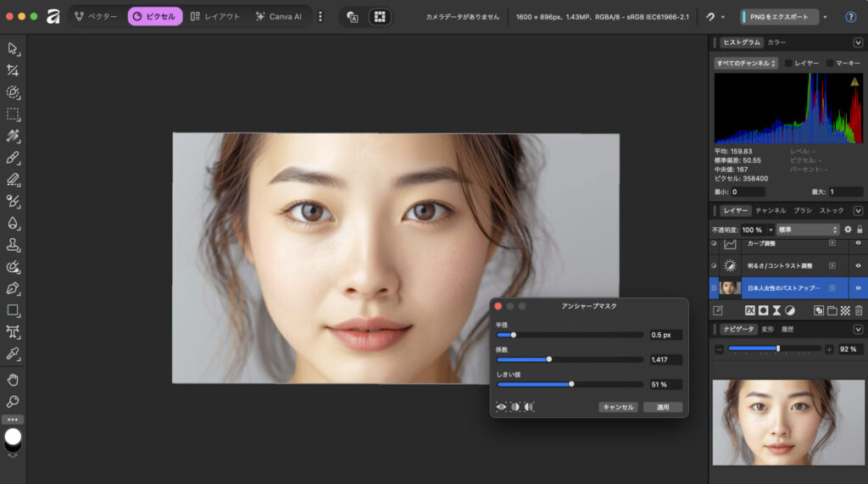Click the キャンセル button

[x=617, y=407]
